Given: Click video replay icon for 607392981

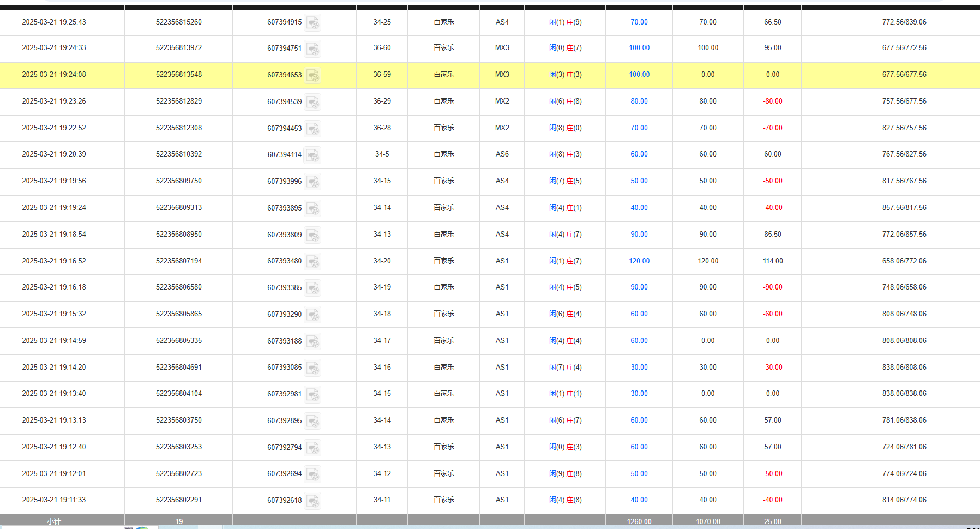Looking at the screenshot, I should point(312,394).
